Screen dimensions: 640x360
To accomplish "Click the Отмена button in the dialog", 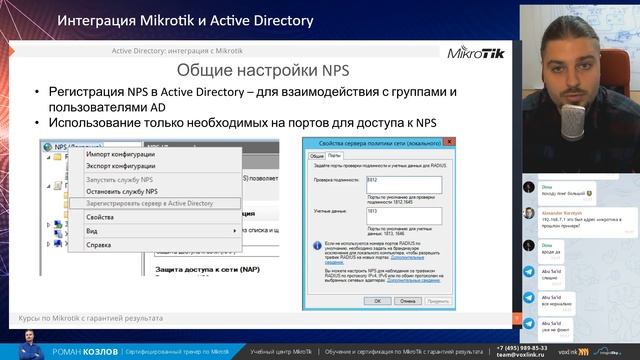I will pos(408,301).
